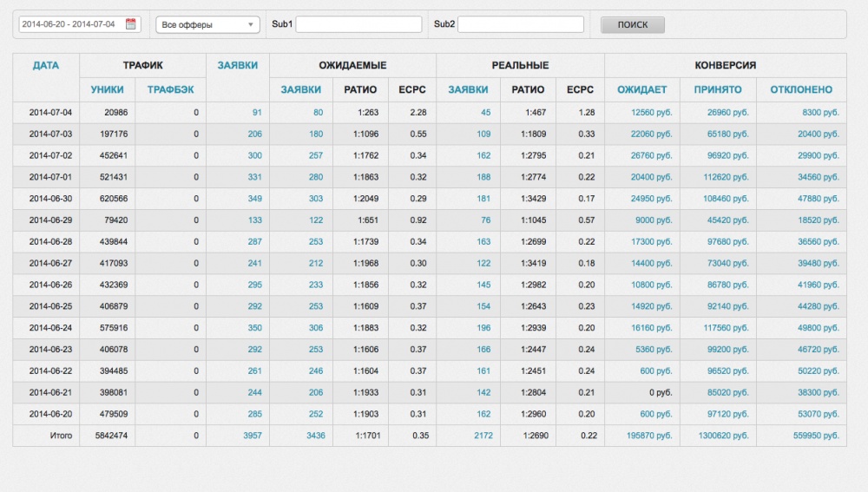Screen dimensions: 868x492
Task: Sort by the ОТКЛОНЕНО column header
Action: click(801, 89)
